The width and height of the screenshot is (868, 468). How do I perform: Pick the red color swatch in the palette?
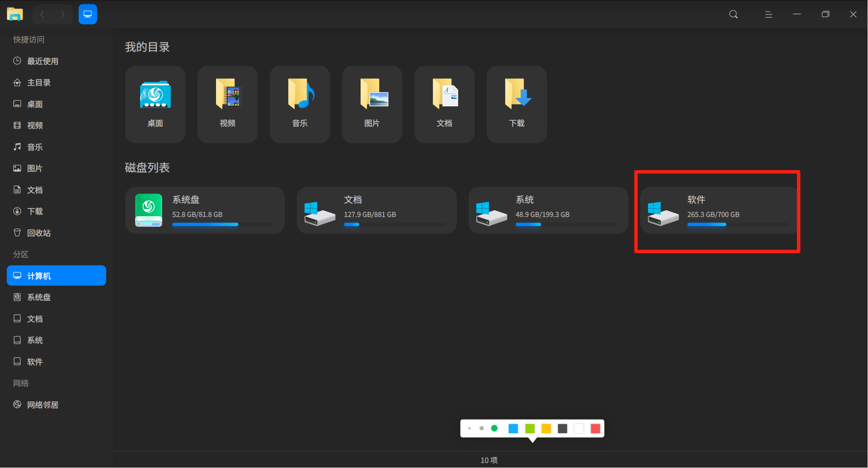[596, 429]
